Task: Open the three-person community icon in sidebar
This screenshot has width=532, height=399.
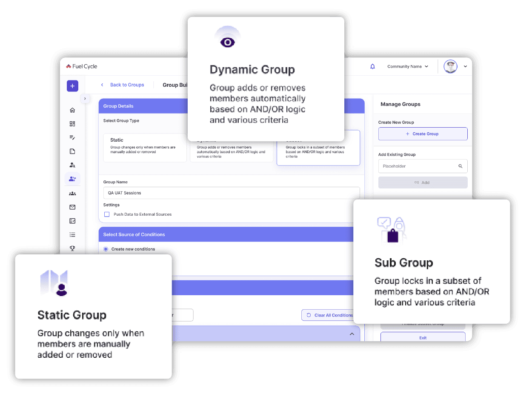Action: click(72, 194)
